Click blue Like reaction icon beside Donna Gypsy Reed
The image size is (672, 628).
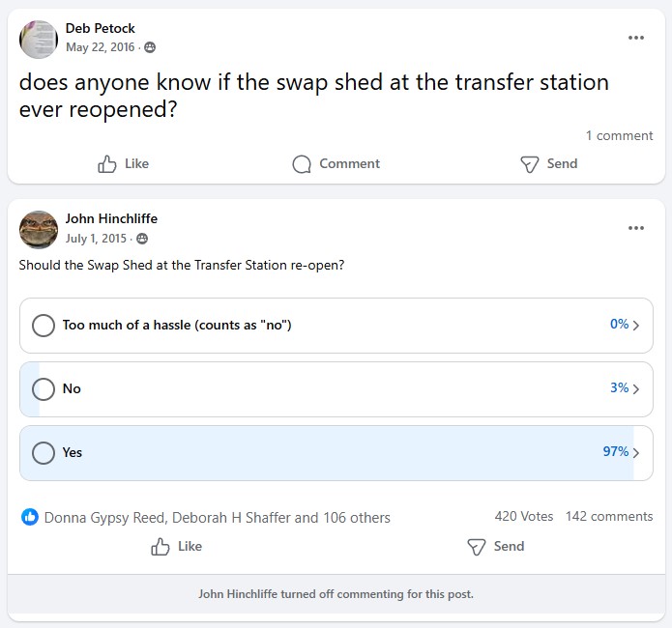(x=30, y=517)
